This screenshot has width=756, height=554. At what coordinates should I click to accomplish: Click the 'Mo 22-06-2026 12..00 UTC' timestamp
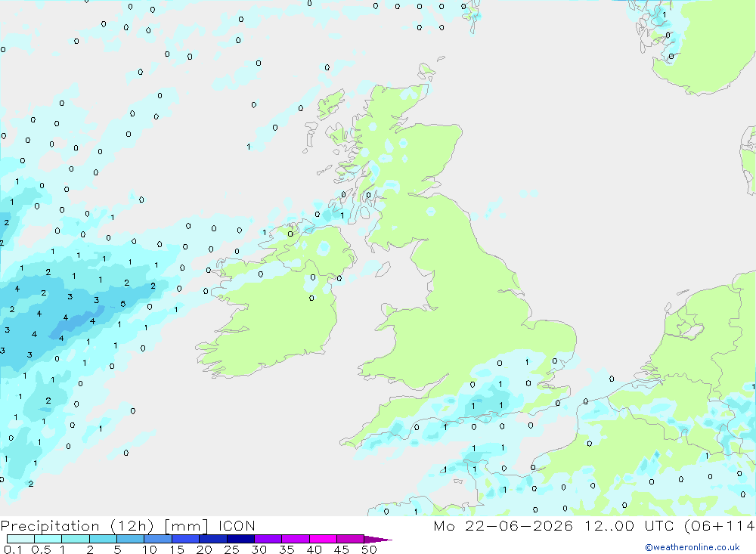(x=553, y=525)
